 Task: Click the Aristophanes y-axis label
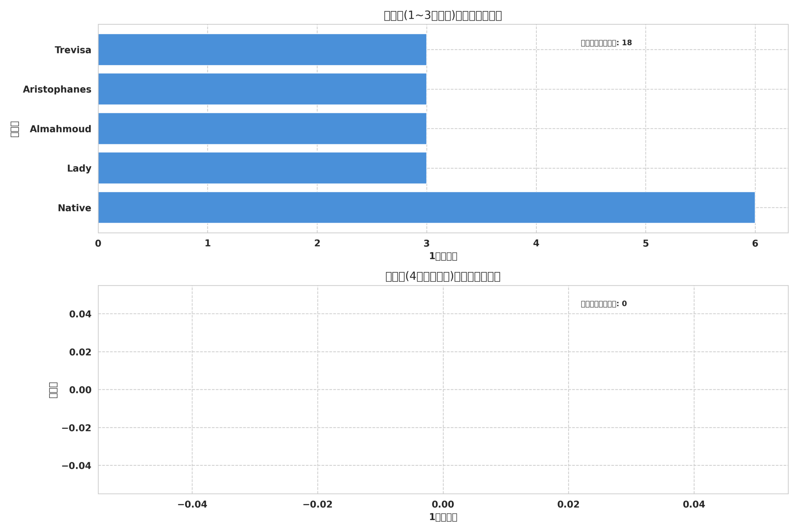pyautogui.click(x=57, y=89)
